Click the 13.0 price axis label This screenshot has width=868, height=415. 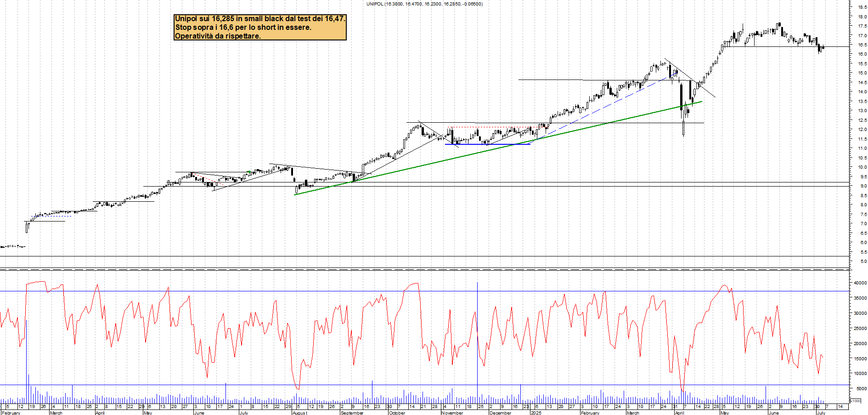click(862, 111)
